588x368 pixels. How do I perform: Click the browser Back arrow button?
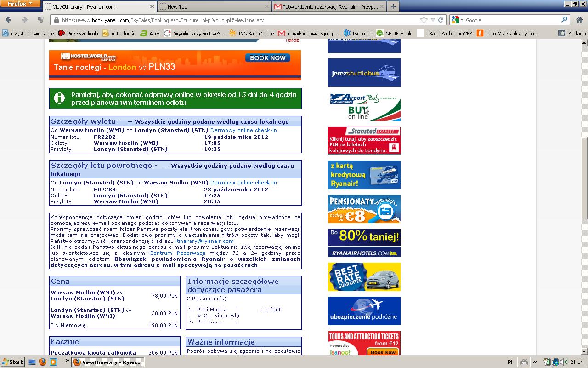click(x=8, y=20)
